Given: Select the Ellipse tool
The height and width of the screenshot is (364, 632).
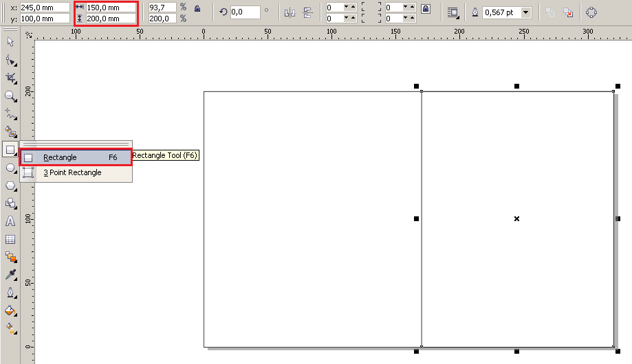Looking at the screenshot, I should click(x=10, y=168).
